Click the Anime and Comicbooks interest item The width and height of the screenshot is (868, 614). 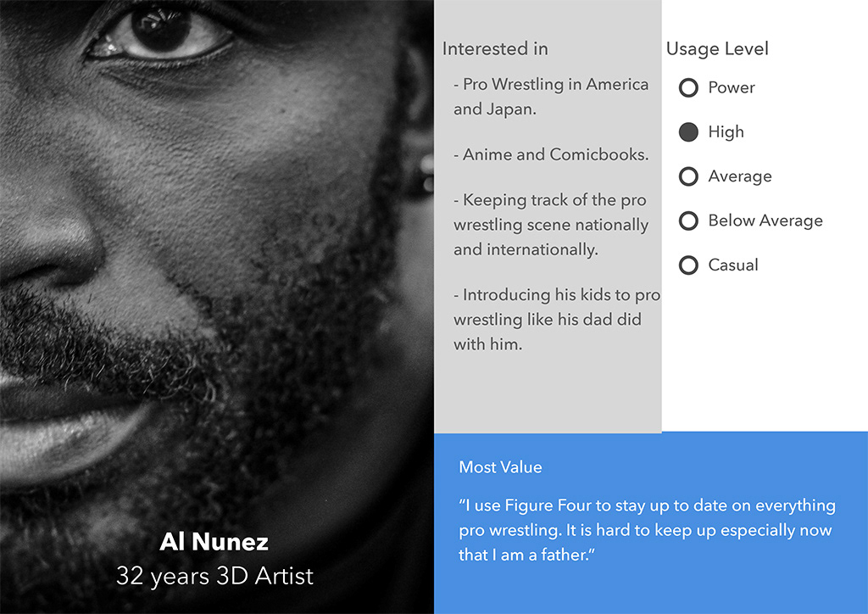pos(551,154)
